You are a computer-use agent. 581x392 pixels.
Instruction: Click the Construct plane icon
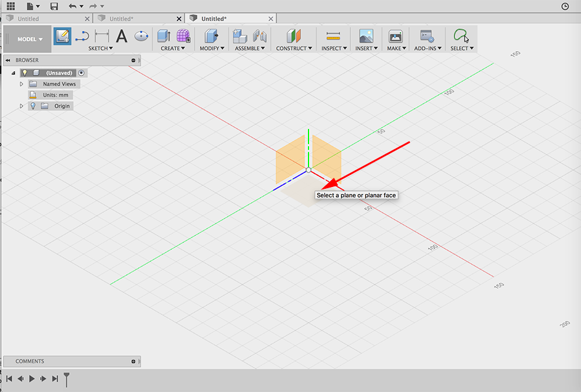294,36
